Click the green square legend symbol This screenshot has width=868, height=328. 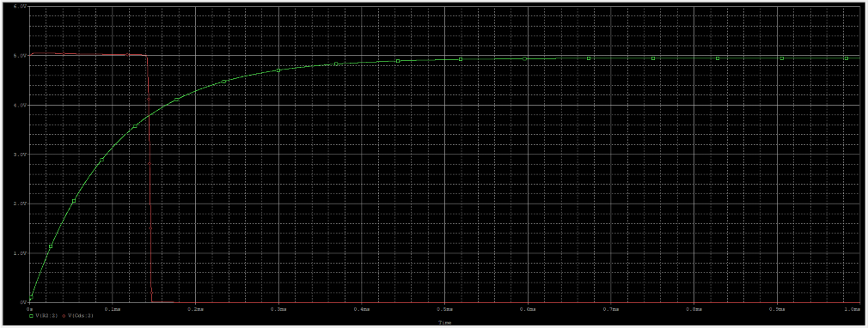31,316
